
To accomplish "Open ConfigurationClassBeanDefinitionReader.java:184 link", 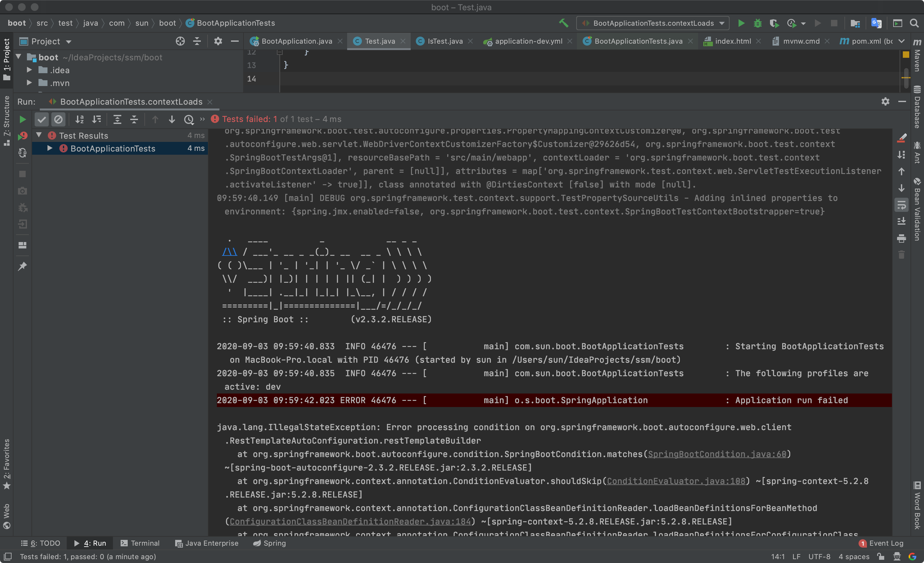I will (x=350, y=522).
